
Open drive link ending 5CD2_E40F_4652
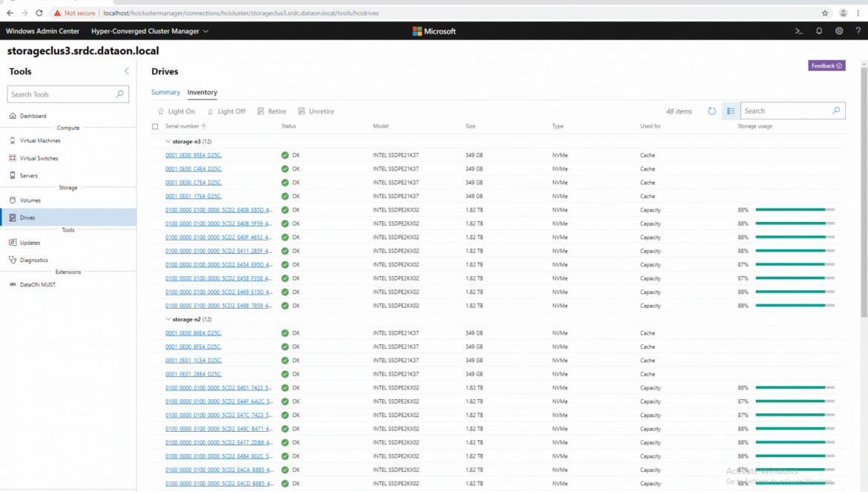click(x=219, y=237)
